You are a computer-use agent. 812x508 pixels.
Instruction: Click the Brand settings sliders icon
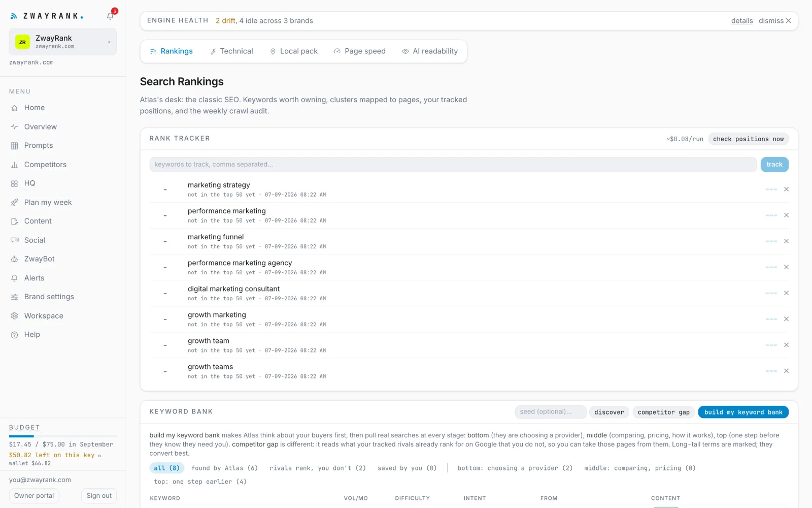(x=14, y=297)
